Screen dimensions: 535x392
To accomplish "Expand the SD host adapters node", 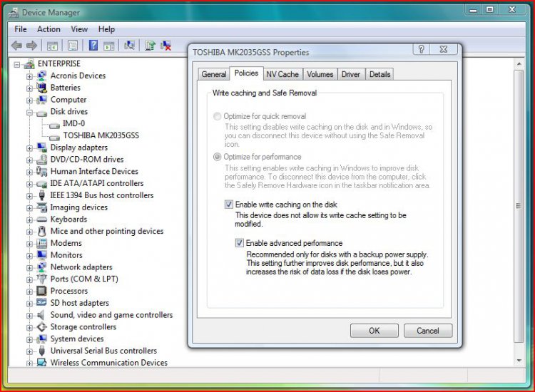I will [29, 304].
